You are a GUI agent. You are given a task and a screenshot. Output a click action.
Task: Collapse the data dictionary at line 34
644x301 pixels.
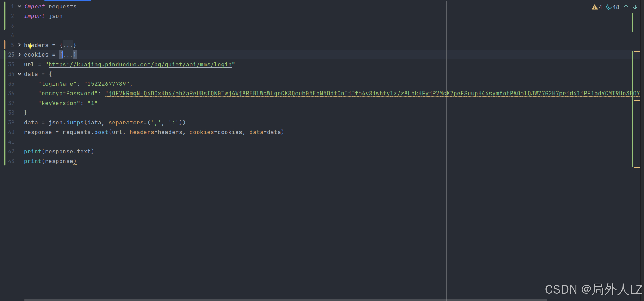tap(19, 74)
